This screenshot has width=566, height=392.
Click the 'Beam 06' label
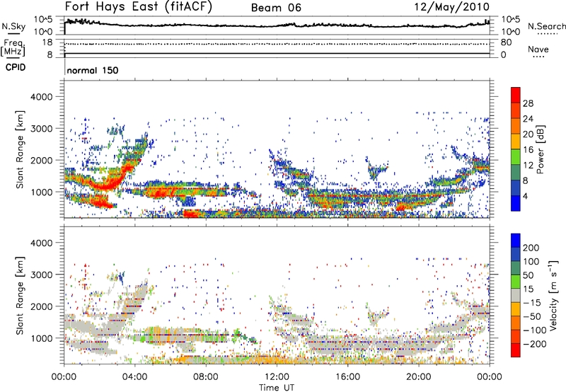point(276,8)
